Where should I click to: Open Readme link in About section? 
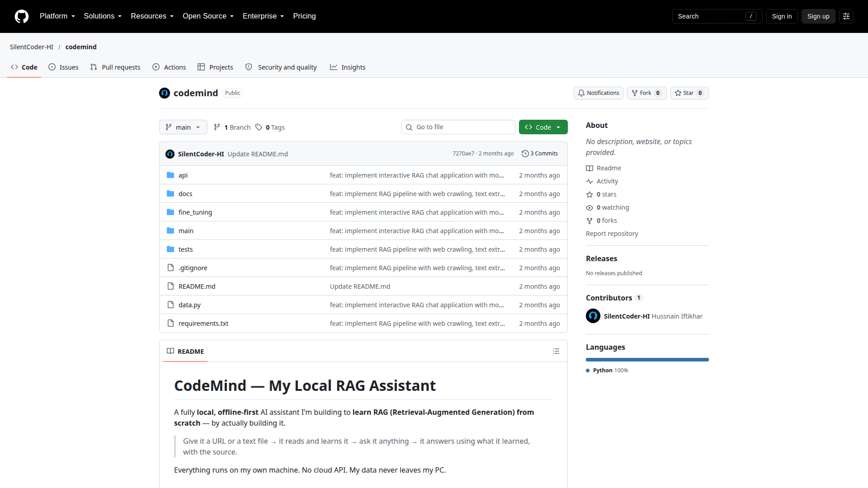pyautogui.click(x=604, y=168)
